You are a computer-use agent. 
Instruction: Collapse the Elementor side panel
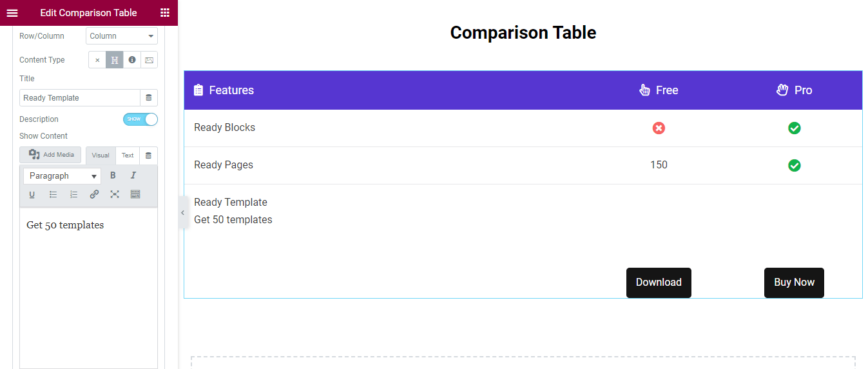click(182, 213)
